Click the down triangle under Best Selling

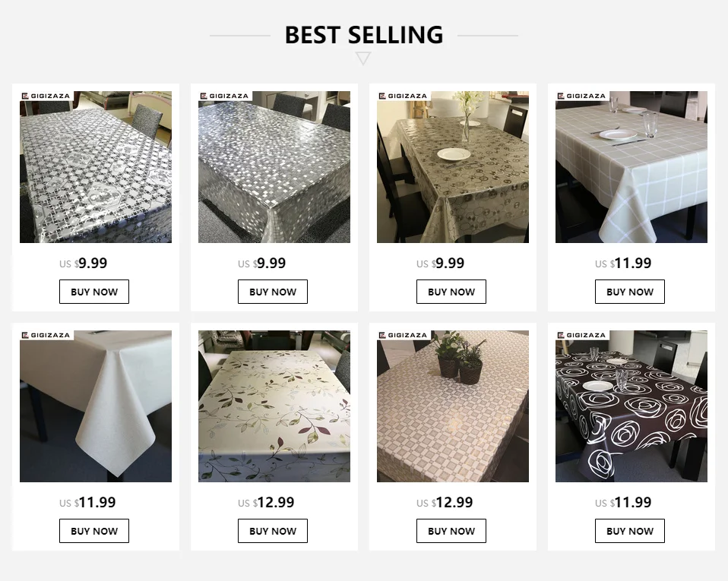coord(363,58)
